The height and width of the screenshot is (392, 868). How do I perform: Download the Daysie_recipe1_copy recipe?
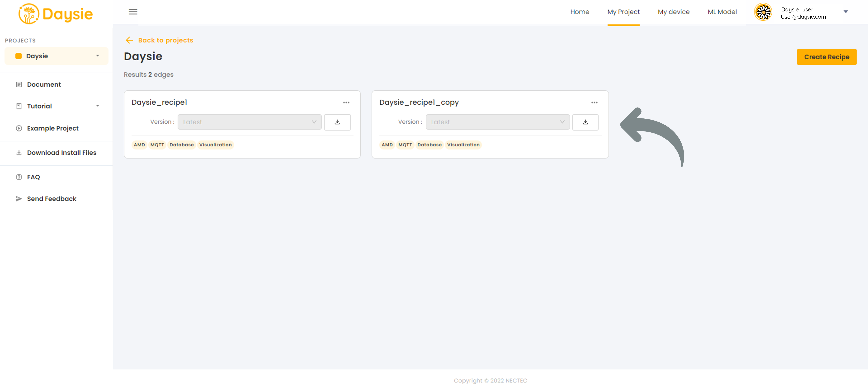coord(585,122)
